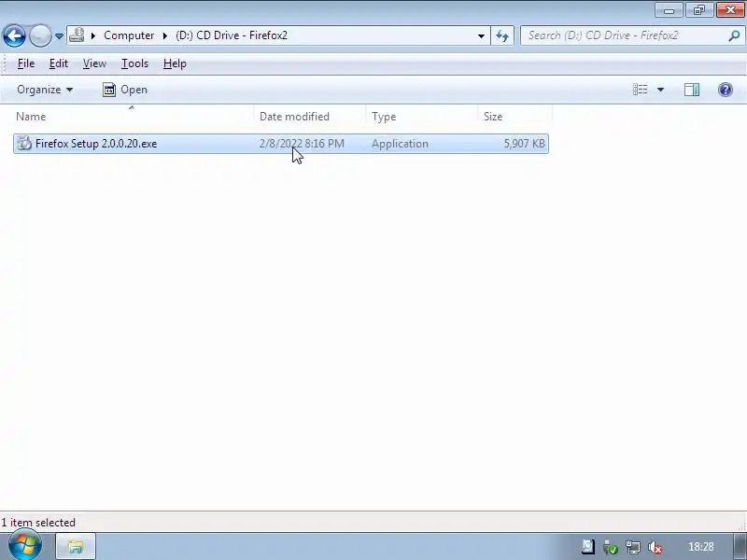This screenshot has height=560, width=747.
Task: Show the preview pane
Action: (x=692, y=90)
